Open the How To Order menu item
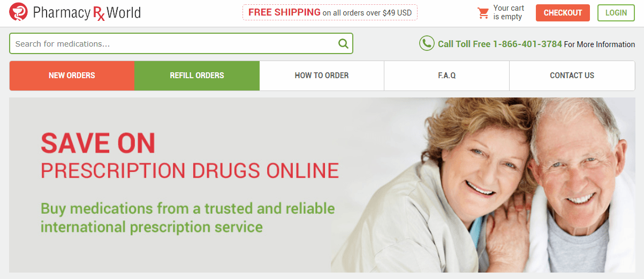The height and width of the screenshot is (279, 644). point(322,76)
